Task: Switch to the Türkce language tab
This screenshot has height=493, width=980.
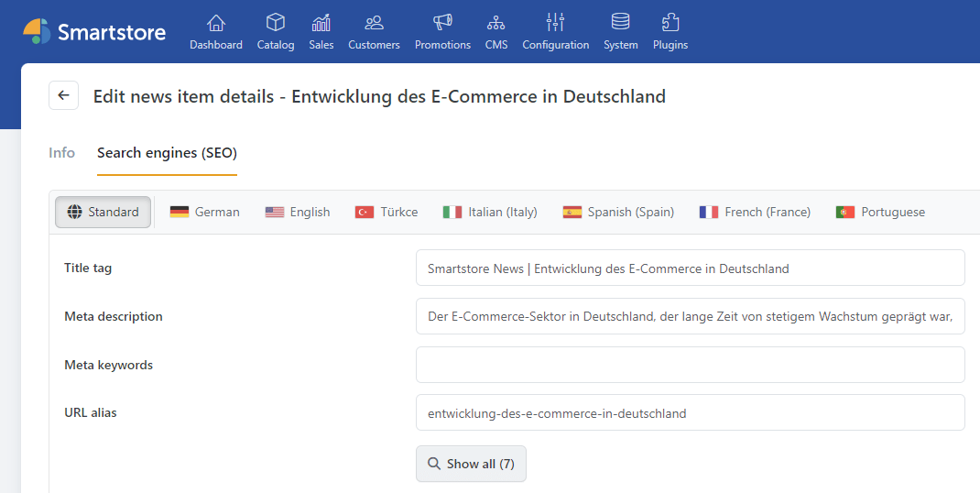Action: coord(387,212)
